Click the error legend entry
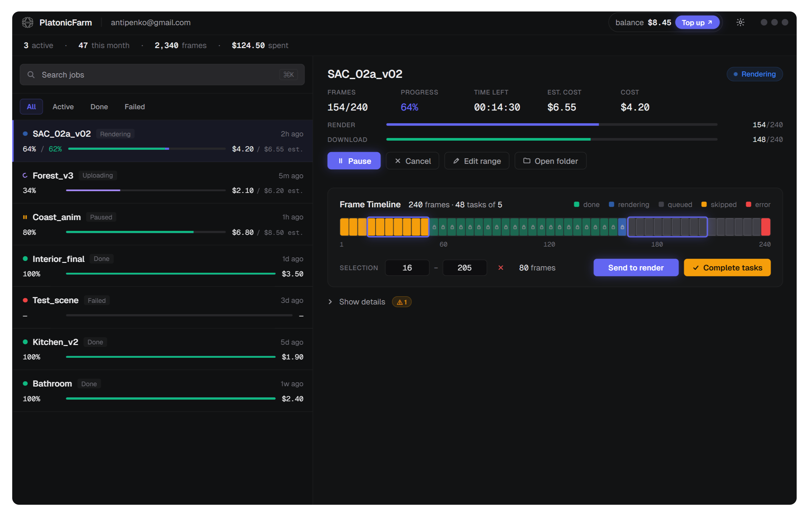The height and width of the screenshot is (518, 812). (758, 205)
